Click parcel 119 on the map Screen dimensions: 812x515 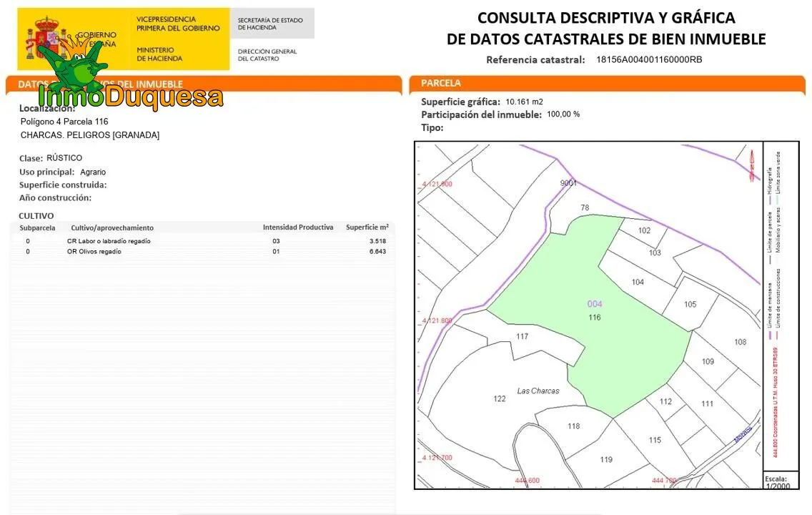tap(606, 459)
